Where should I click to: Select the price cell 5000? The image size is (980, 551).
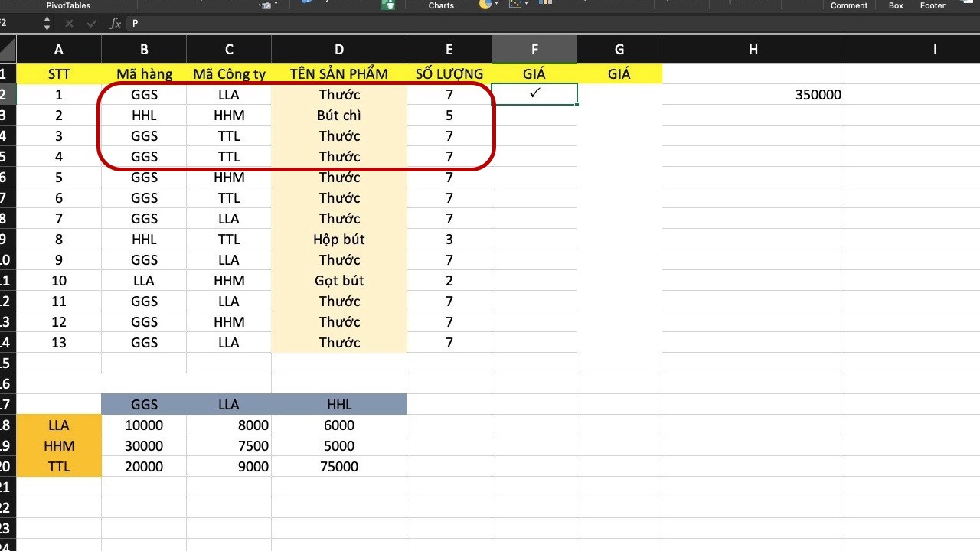(x=339, y=446)
